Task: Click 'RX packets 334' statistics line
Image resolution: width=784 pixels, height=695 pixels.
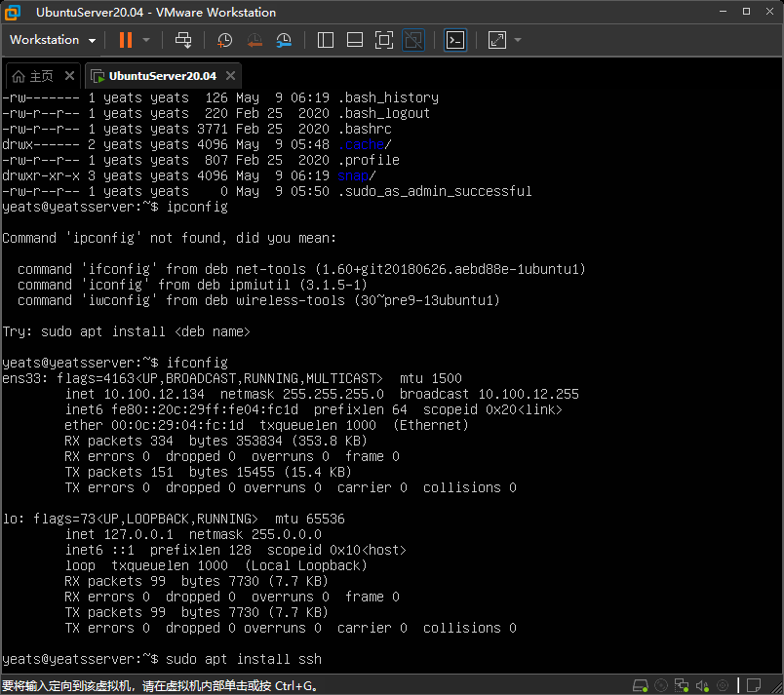Action: [216, 441]
